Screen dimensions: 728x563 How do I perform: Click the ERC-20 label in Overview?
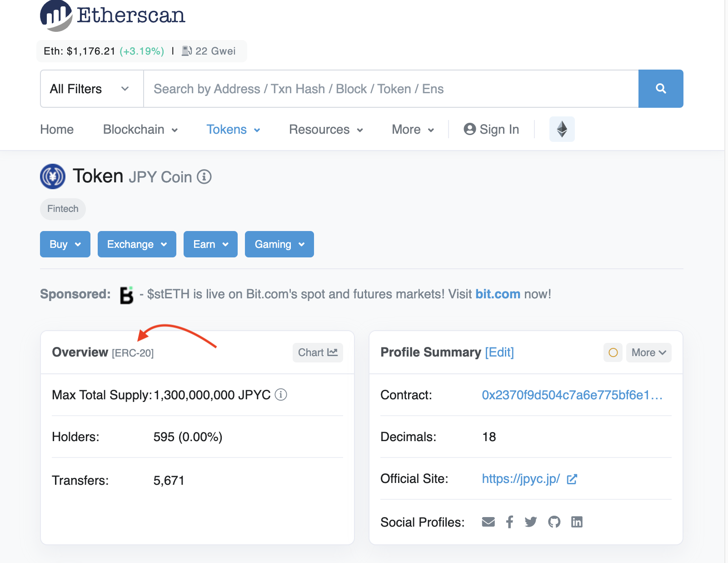point(133,353)
